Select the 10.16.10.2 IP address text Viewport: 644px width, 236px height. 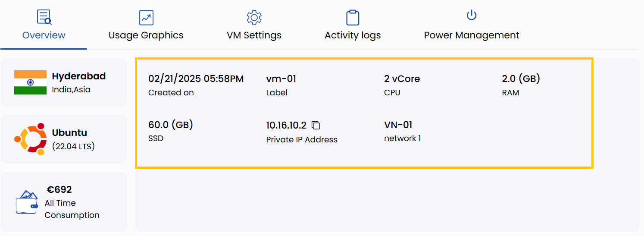(x=286, y=126)
